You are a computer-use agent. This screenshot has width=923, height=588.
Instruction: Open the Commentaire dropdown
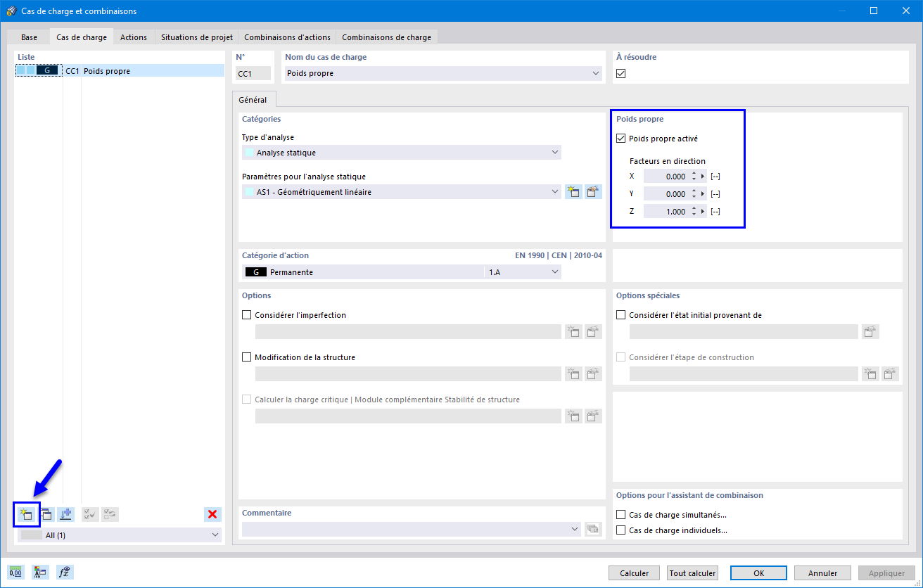575,529
